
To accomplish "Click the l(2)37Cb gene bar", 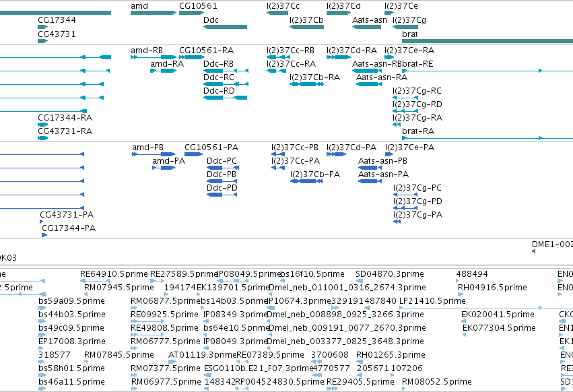I will point(306,27).
